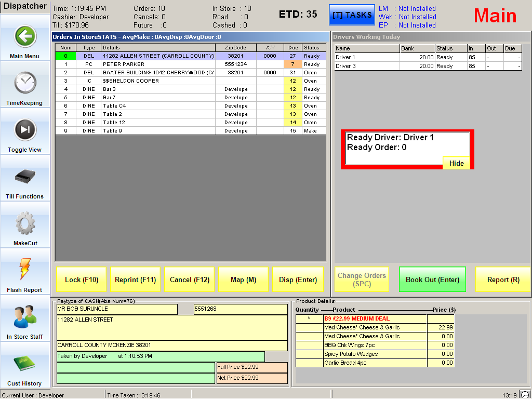Click the Main Menu green arrow icon
This screenshot has width=532, height=399.
pyautogui.click(x=25, y=37)
